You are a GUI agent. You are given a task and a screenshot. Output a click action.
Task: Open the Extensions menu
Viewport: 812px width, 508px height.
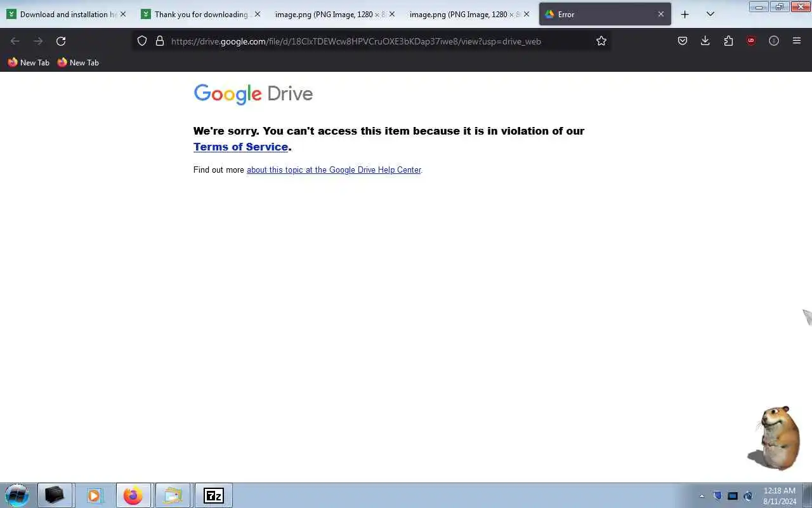(x=728, y=41)
